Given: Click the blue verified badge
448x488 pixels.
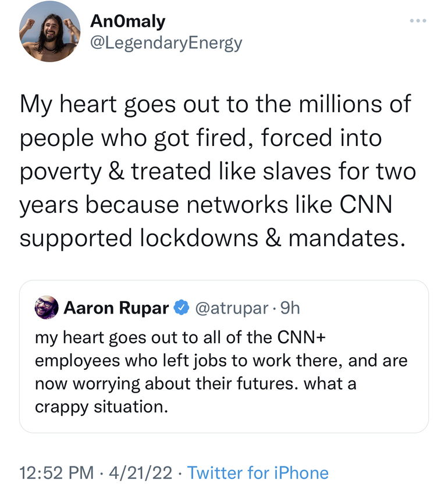Looking at the screenshot, I should pos(182,308).
